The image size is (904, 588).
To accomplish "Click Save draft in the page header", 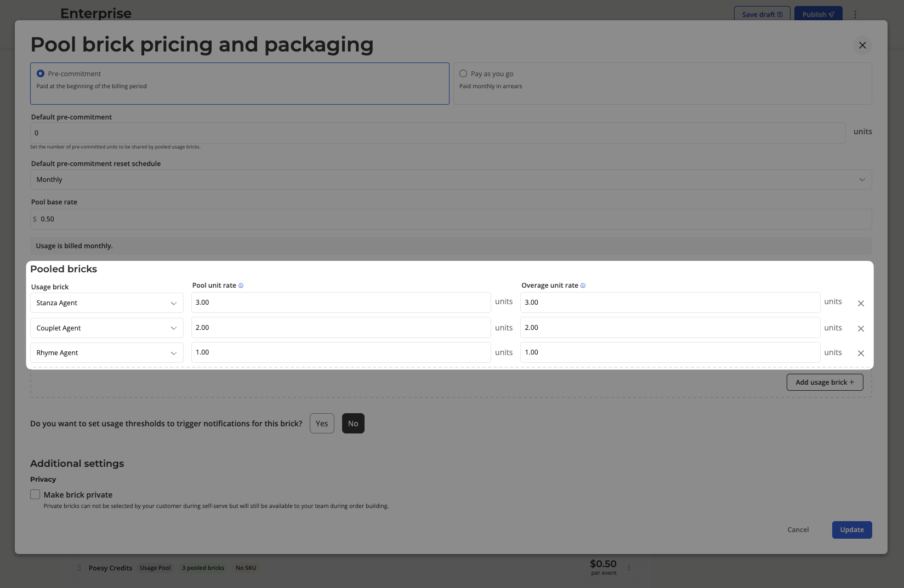I will pyautogui.click(x=762, y=14).
